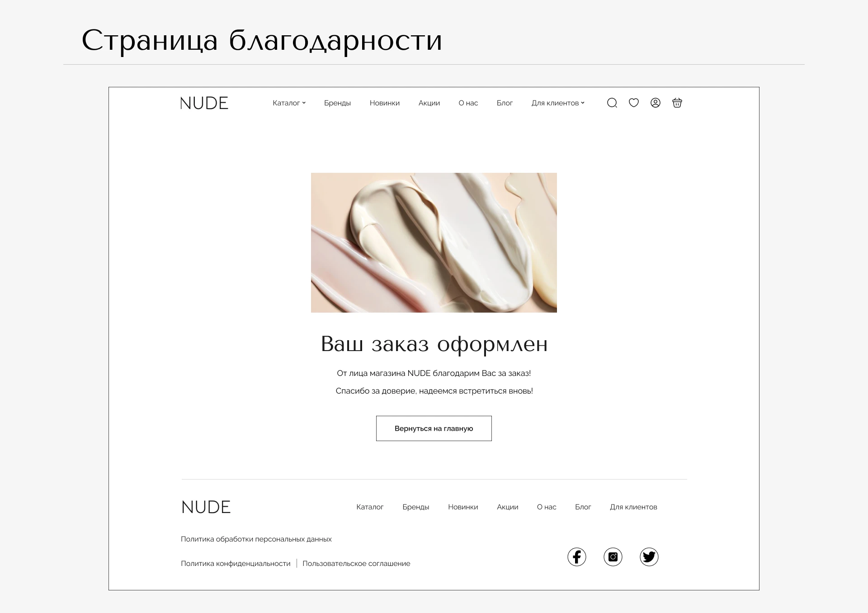This screenshot has height=613, width=868.
Task: Go to Новинки in header navigation
Action: point(384,103)
